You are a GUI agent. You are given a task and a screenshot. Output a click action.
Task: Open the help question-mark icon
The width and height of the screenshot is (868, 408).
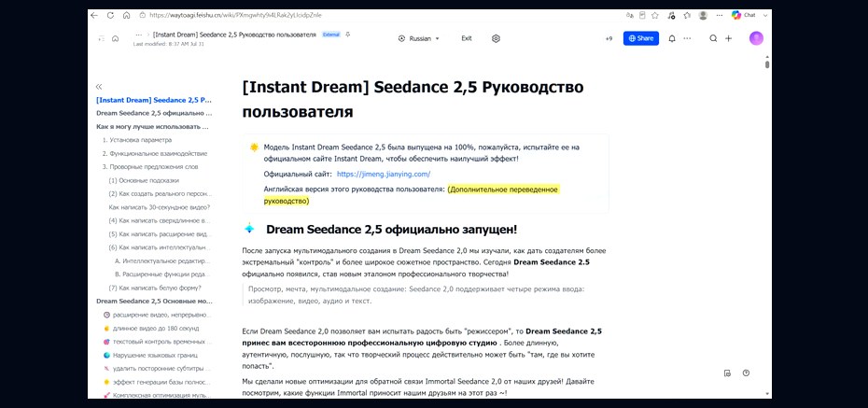pyautogui.click(x=747, y=373)
